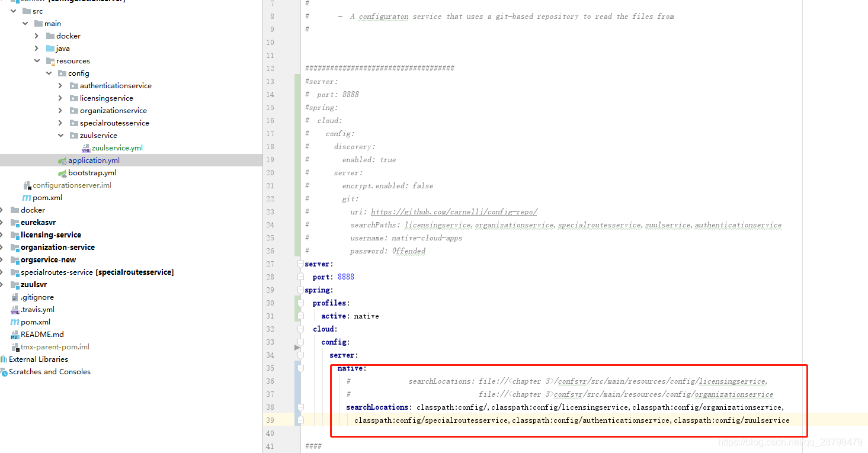Click the bootstrap.yml Spring file icon
Viewport: 868px width, 453px height.
tap(62, 173)
